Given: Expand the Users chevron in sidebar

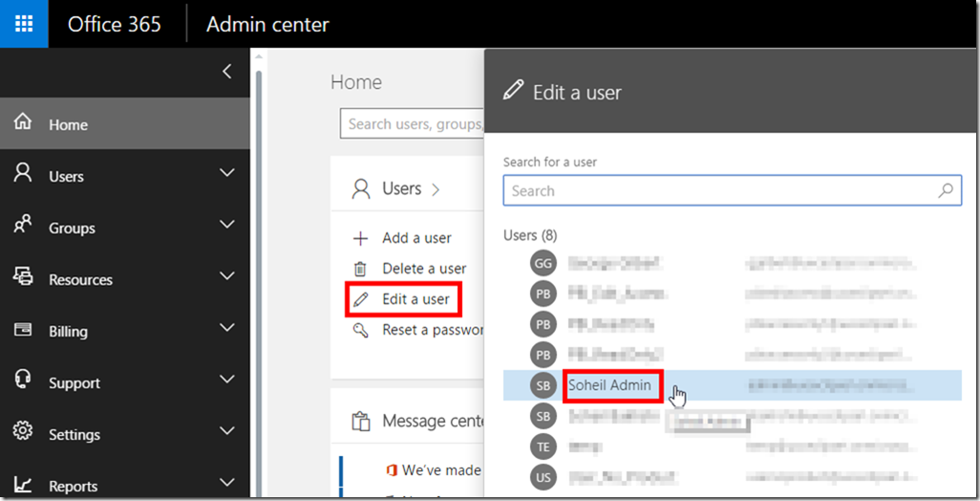Looking at the screenshot, I should (227, 172).
